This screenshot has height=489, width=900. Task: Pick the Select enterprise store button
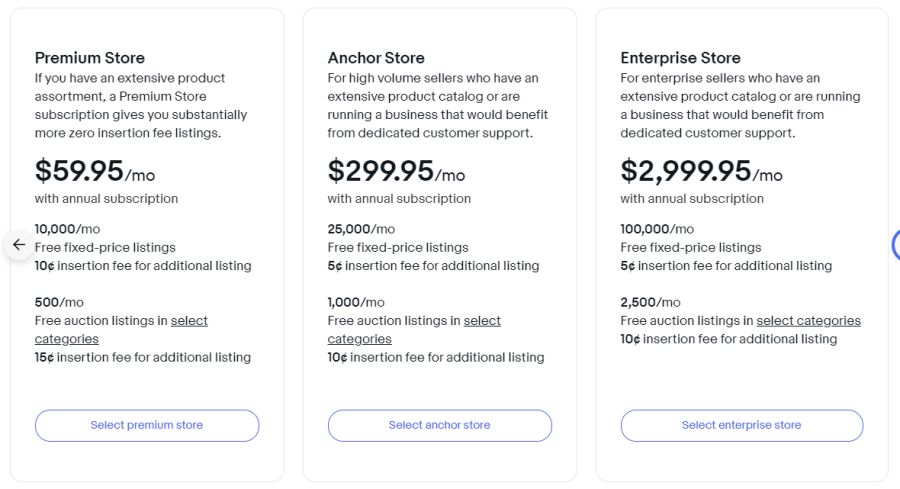coord(742,425)
